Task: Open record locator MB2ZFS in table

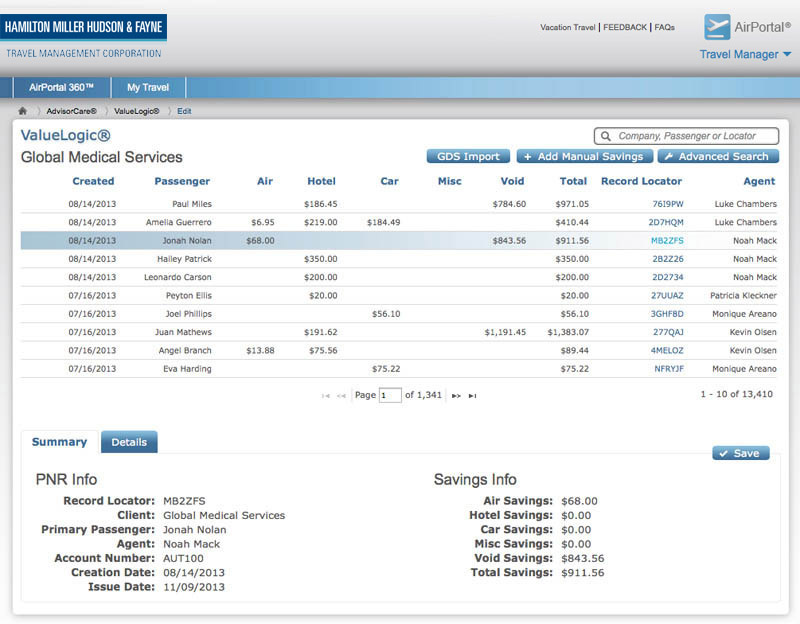Action: [667, 241]
